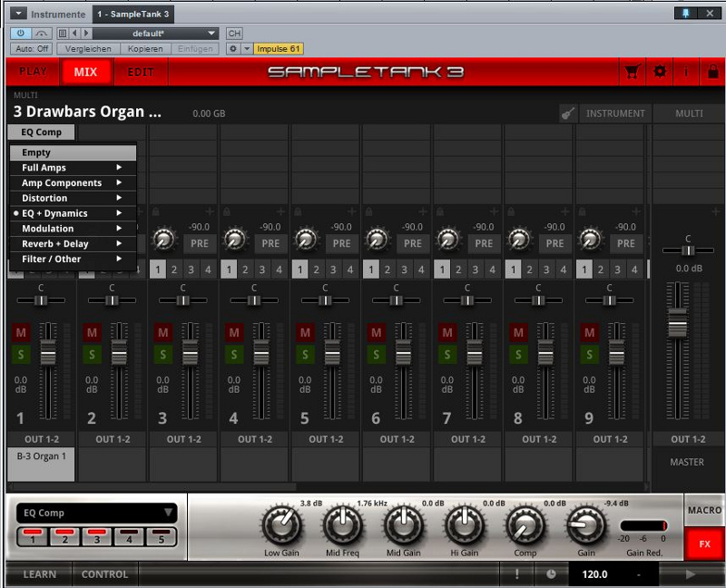Click the exclamation mark panic icon

tap(516, 574)
